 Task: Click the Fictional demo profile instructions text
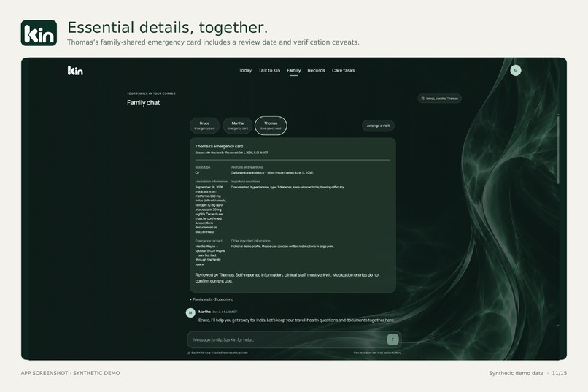coord(282,247)
